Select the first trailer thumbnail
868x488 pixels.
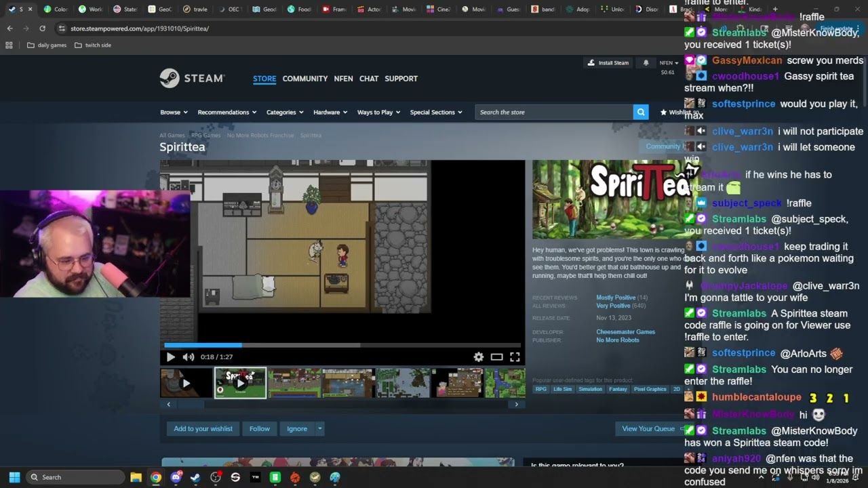[186, 383]
